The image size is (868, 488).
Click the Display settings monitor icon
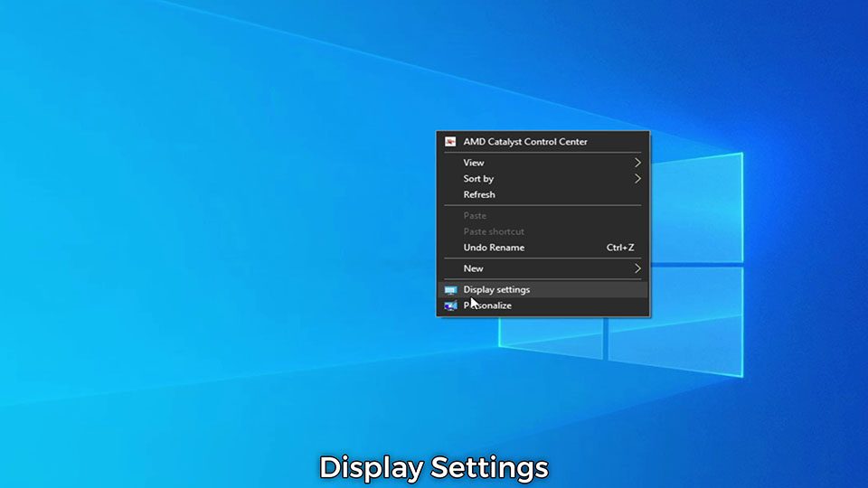(450, 290)
